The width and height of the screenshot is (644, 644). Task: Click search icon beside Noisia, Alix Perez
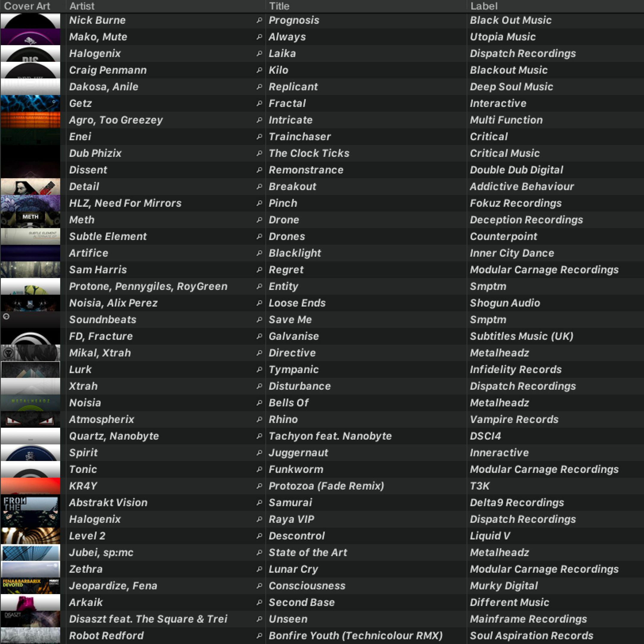259,303
